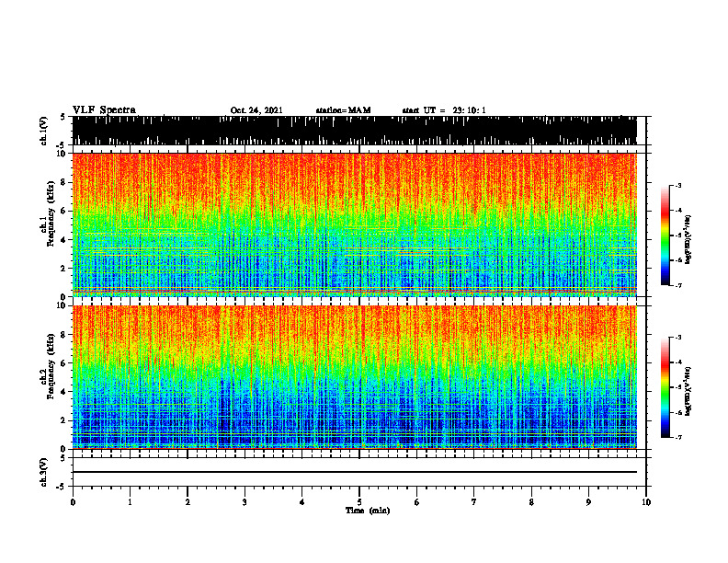Click the ch.2 spectrogram colorbar
Image resolution: width=728 pixels, height=563 pixels.
click(665, 387)
